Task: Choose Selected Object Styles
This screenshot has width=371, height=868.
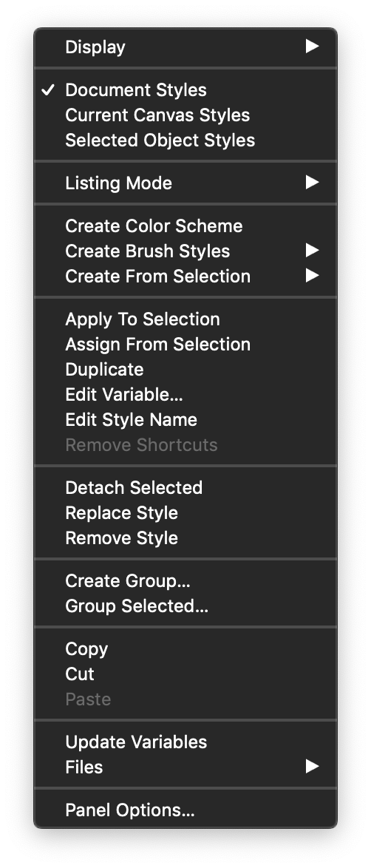Action: [x=185, y=140]
